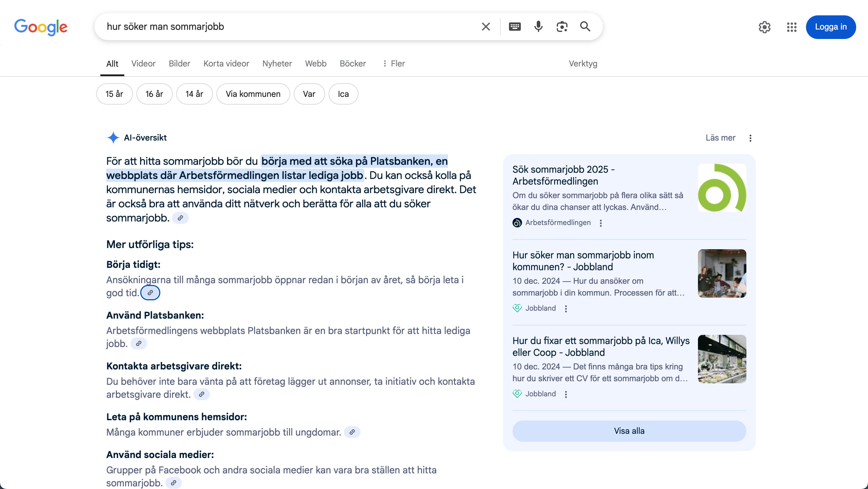Open options menu beside Arbetsförmedlingen source
Screen dimensions: 868x489
coord(601,223)
